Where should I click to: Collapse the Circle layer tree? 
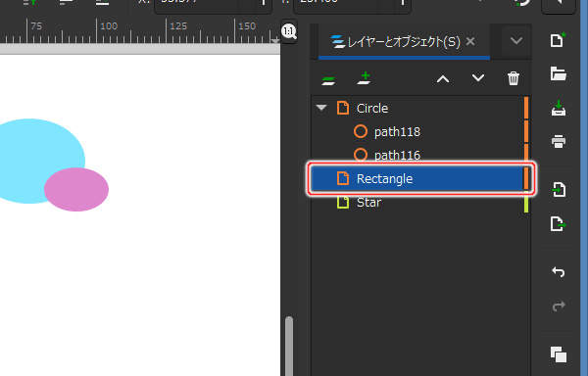click(321, 108)
